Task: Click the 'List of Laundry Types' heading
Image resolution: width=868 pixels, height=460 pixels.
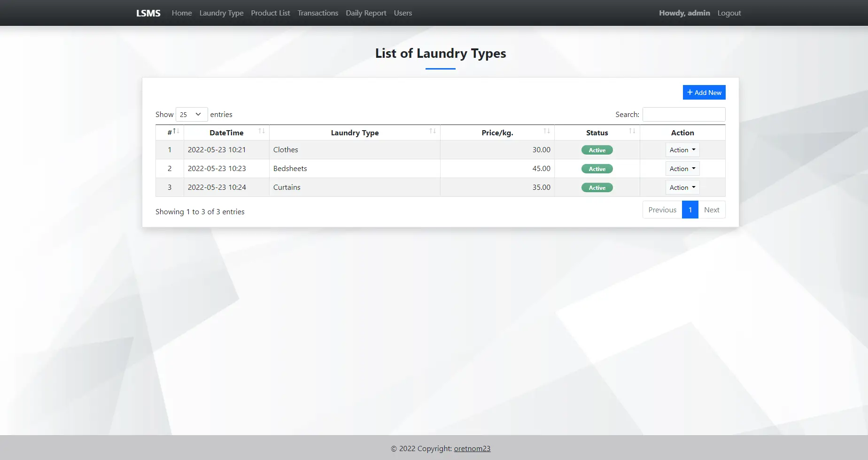Action: point(441,54)
